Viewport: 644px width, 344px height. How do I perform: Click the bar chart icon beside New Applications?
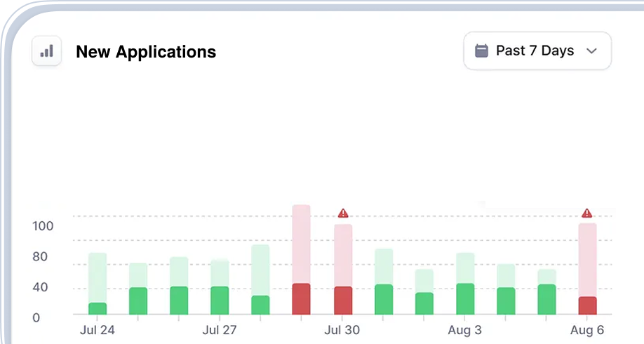46,51
